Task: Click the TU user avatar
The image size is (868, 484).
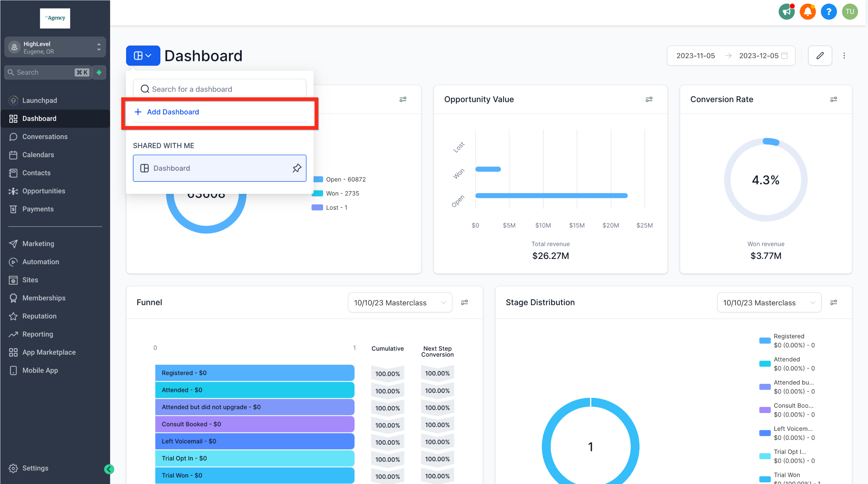Action: [850, 11]
